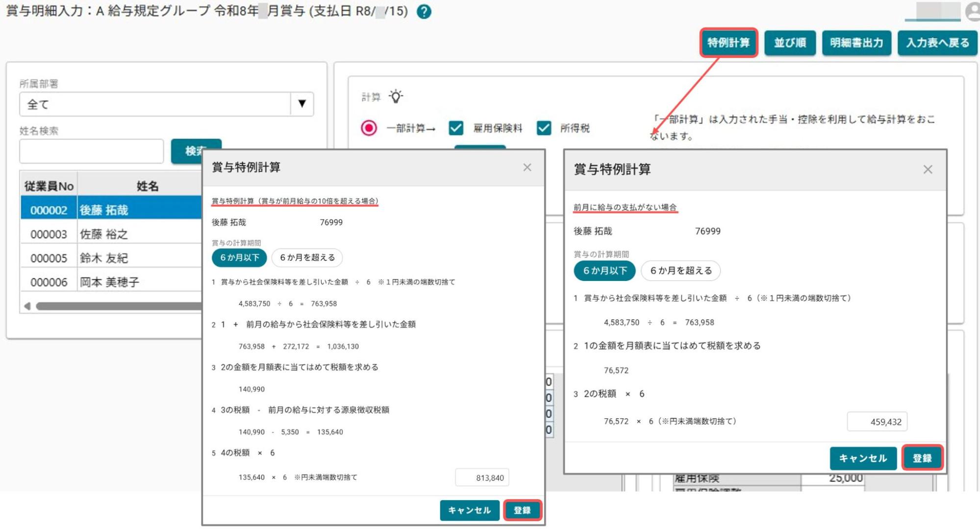Select 6か月を超える in right dialog
The height and width of the screenshot is (529, 980).
680,271
